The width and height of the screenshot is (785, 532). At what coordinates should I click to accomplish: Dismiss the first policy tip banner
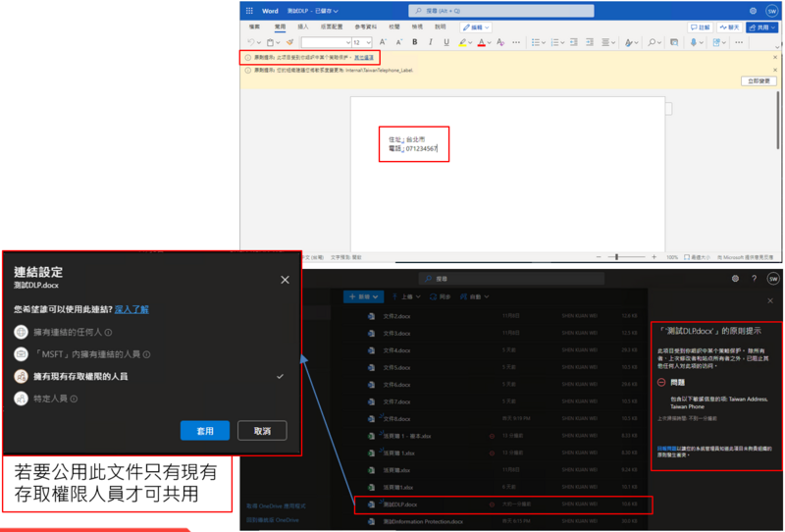coord(775,57)
